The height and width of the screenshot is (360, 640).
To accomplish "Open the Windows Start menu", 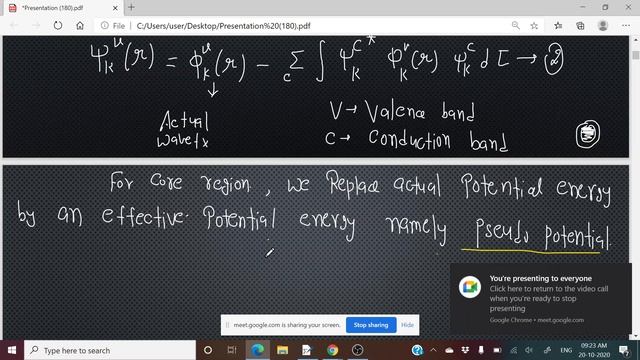I will (x=12, y=350).
